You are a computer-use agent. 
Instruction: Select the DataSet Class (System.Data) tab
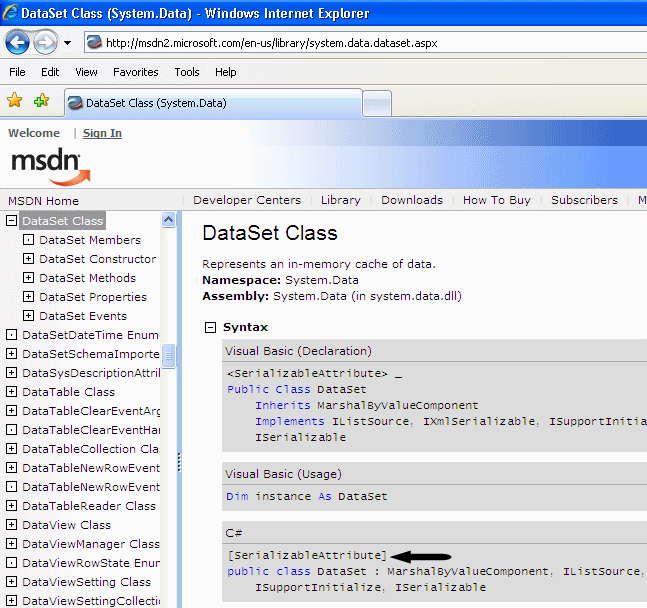tap(213, 103)
